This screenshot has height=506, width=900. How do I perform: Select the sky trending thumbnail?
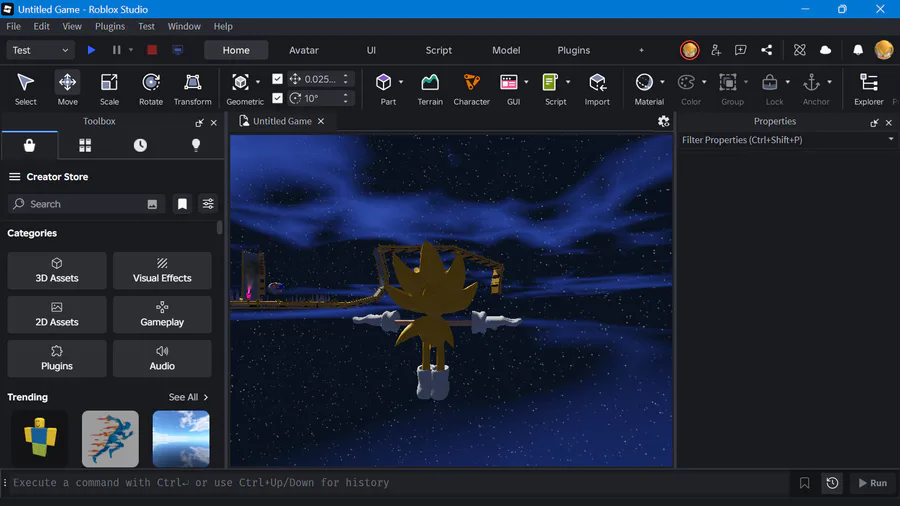pos(181,438)
